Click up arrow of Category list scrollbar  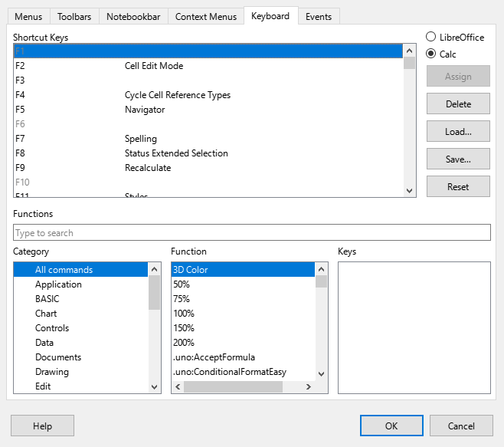click(x=154, y=269)
